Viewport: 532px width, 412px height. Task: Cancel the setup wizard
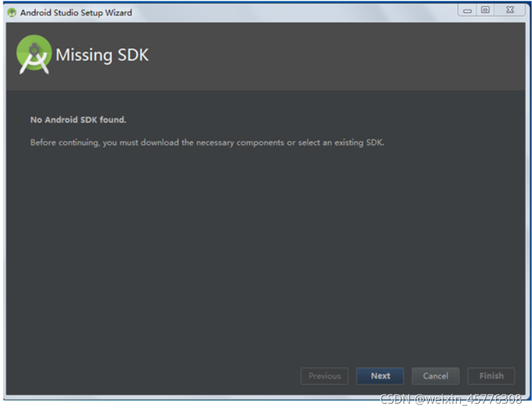(436, 375)
